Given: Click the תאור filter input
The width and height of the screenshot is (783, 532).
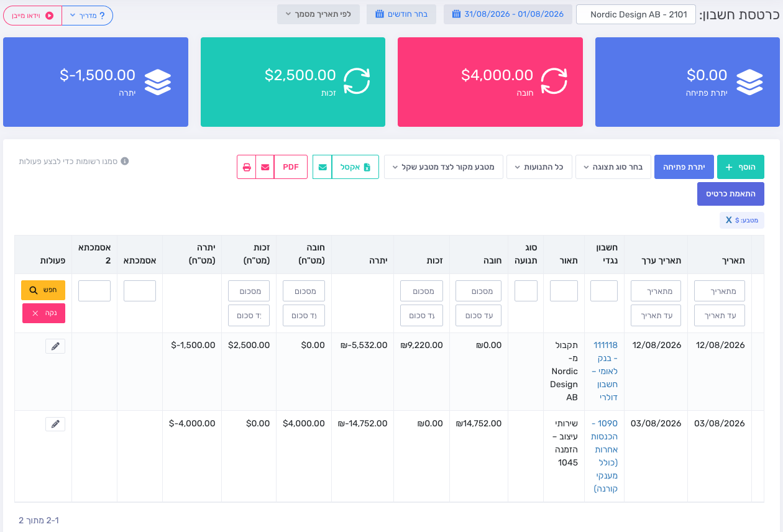Looking at the screenshot, I should tap(564, 291).
